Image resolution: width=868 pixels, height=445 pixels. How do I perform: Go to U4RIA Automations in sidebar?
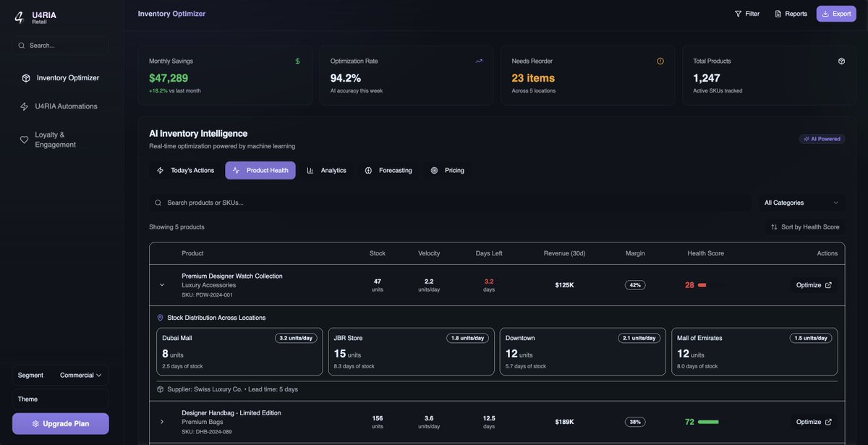pyautogui.click(x=61, y=106)
